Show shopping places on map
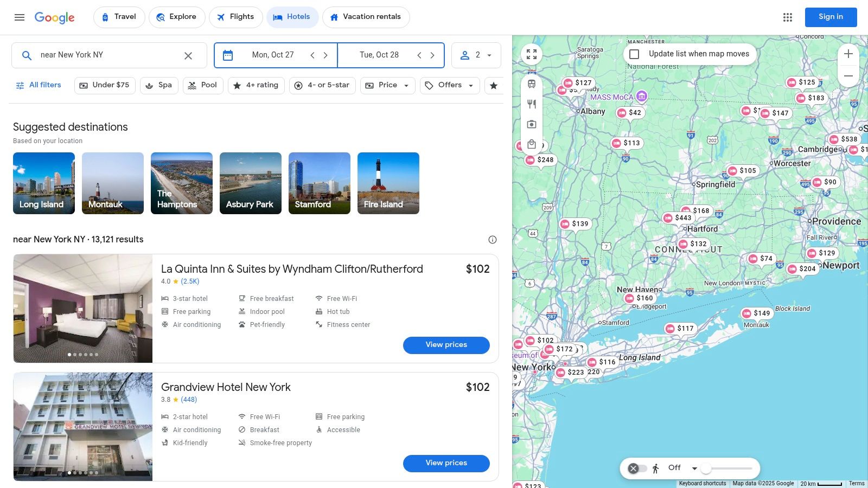 532,144
